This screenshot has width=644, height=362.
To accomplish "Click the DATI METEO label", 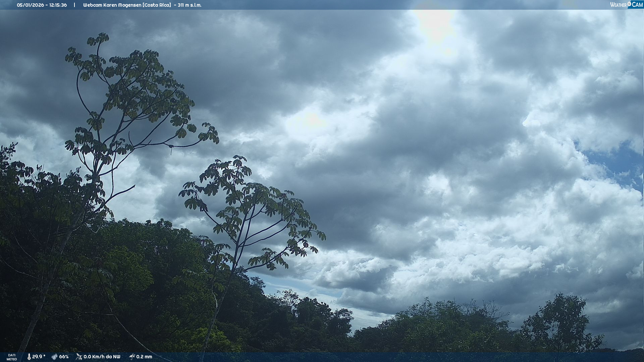I will 12,357.
